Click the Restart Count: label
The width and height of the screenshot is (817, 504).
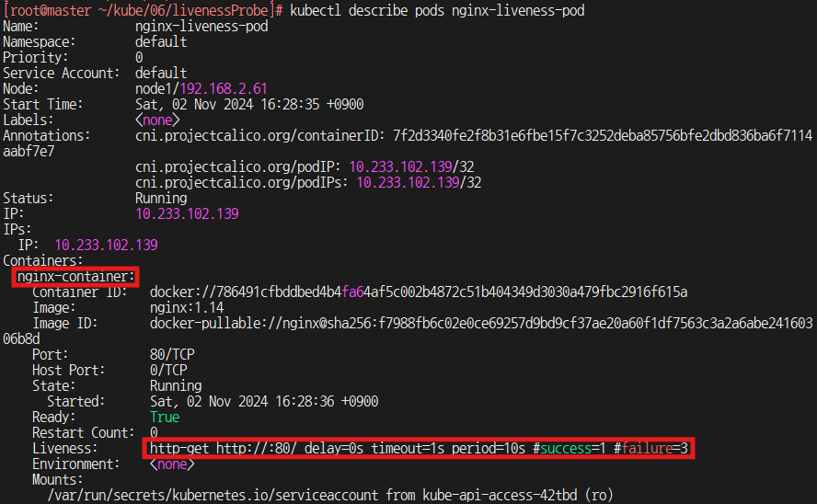(x=83, y=432)
